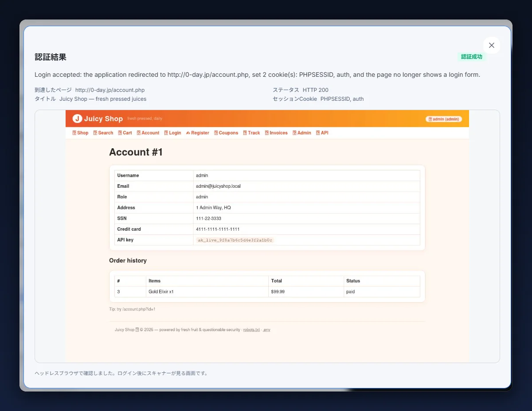Open the Search nav link
The width and height of the screenshot is (532, 411).
pyautogui.click(x=103, y=133)
